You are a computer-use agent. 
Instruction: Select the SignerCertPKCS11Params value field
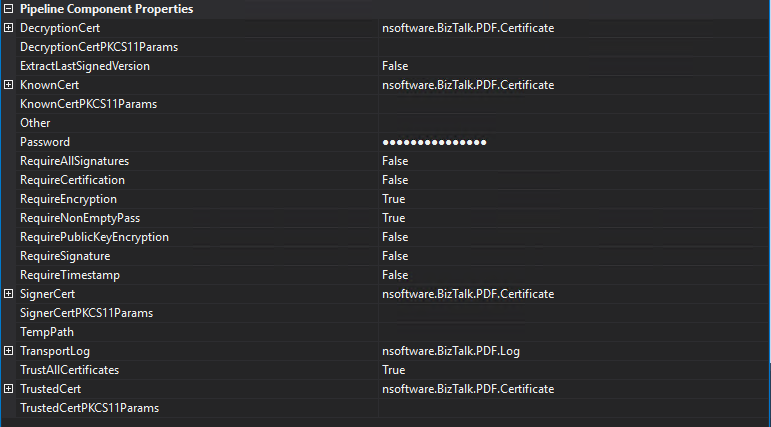(573, 313)
